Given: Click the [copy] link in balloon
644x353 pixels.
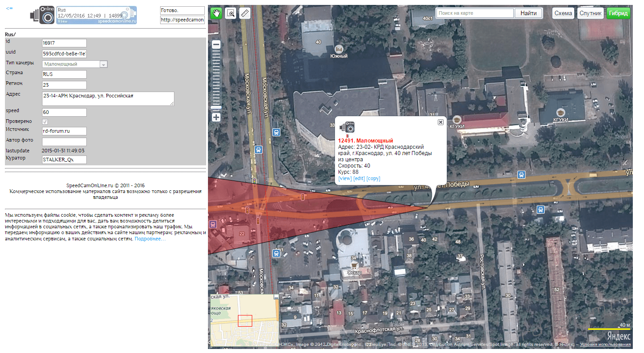Looking at the screenshot, I should pos(373,179).
